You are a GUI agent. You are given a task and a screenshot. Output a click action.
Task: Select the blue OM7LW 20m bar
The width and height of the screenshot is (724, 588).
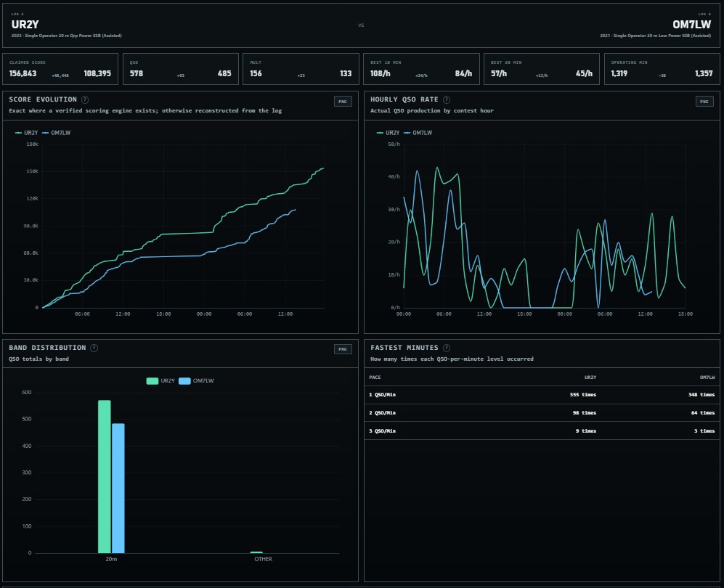[x=118, y=489]
